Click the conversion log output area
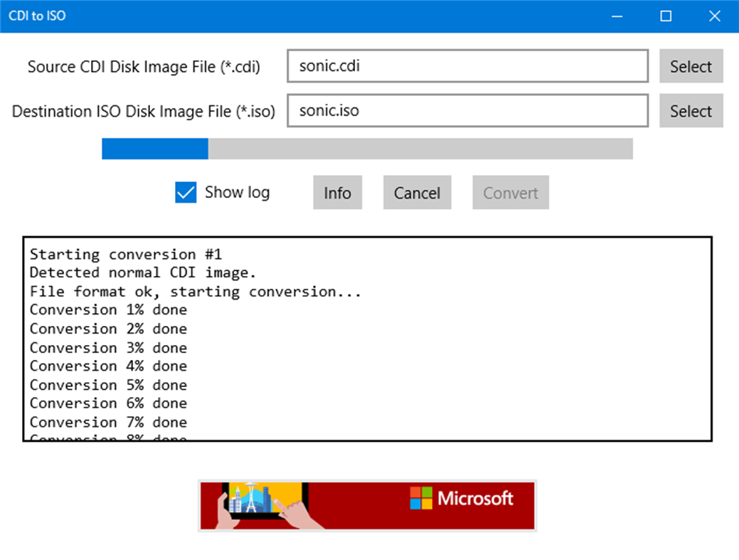 coord(367,334)
